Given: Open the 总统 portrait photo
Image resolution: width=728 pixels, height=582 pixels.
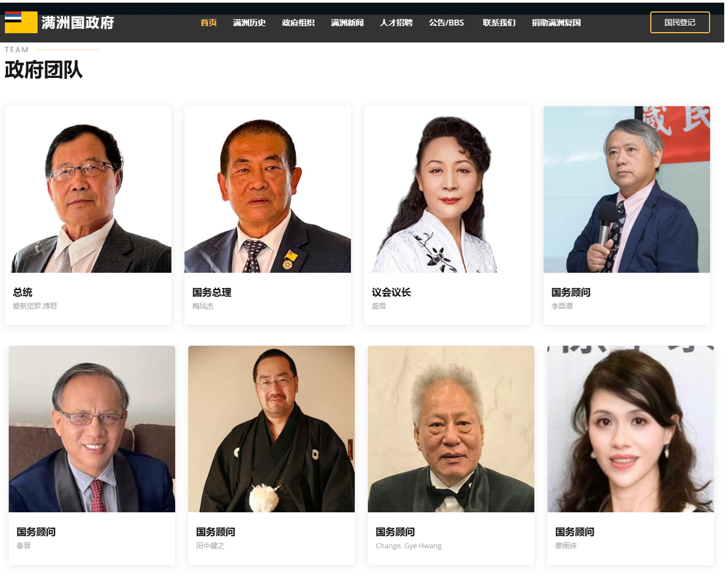Looking at the screenshot, I should (x=88, y=189).
